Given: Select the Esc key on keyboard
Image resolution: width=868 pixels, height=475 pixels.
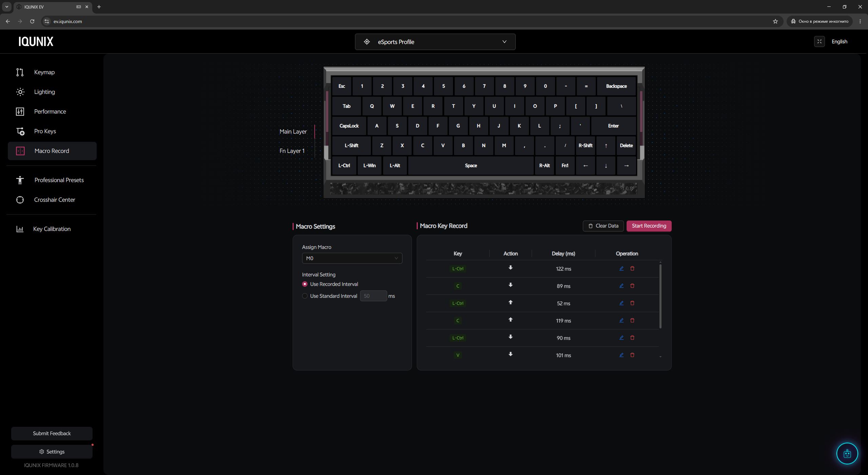Looking at the screenshot, I should [341, 86].
